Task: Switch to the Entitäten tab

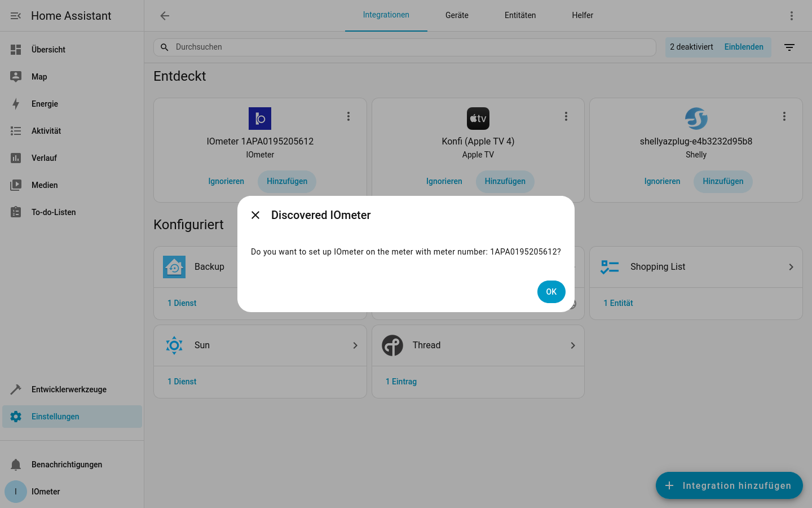Action: [520, 15]
